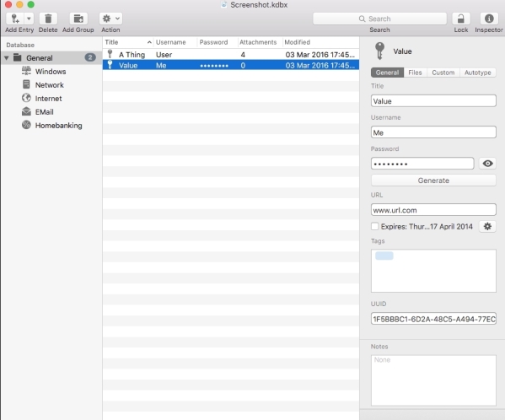Lock the database with padlock icon
This screenshot has height=420, width=505.
461,19
